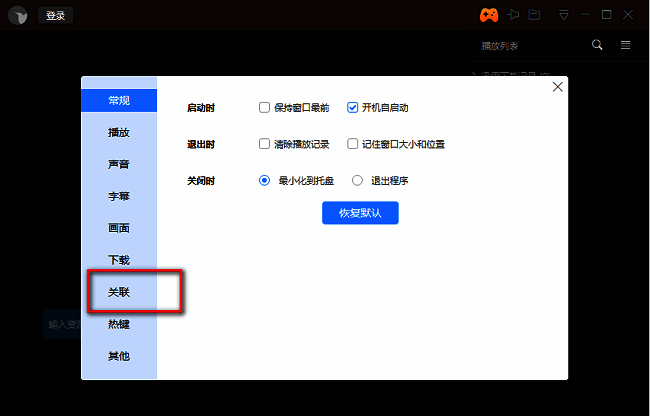
Task: Uncheck 开机自启动 checkbox
Action: [352, 108]
